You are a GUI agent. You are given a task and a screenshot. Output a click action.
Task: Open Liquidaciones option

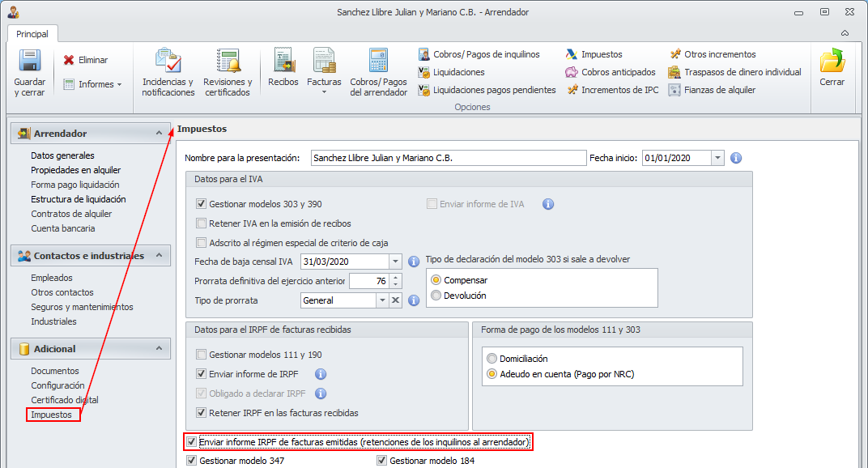pyautogui.click(x=451, y=72)
